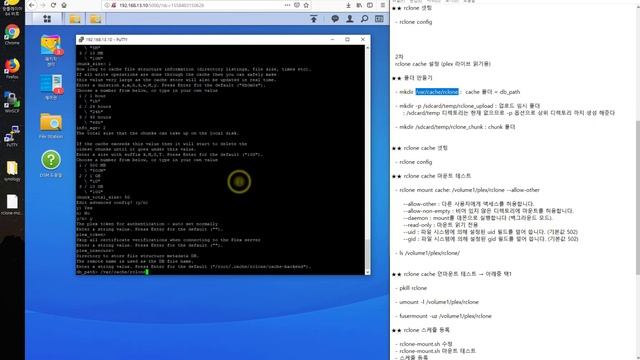Screen dimensions: 640x360
Task: Click the Pocket save icon in address bar
Action: click(x=297, y=5)
